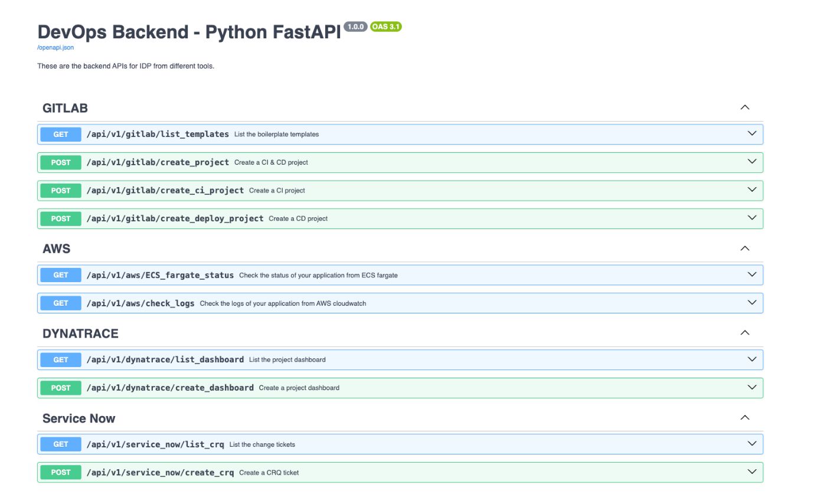Collapse the GITLAB section chevron
The image size is (814, 504).
coord(745,107)
